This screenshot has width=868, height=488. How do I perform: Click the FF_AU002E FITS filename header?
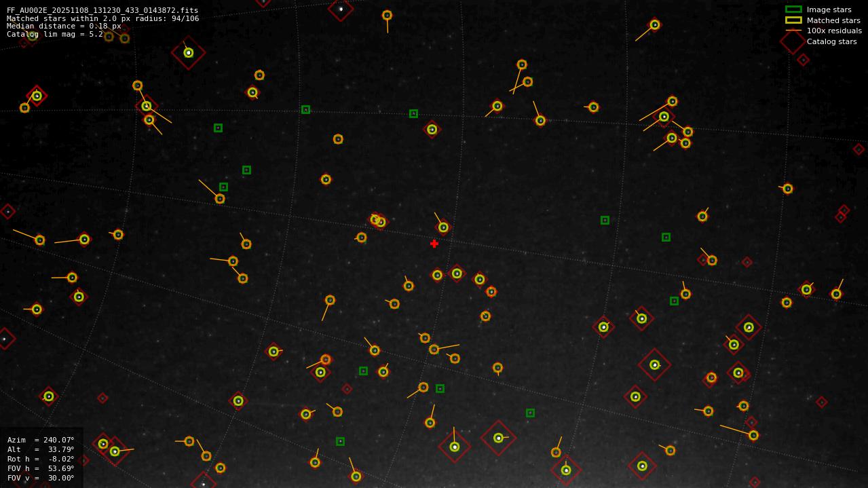click(102, 10)
